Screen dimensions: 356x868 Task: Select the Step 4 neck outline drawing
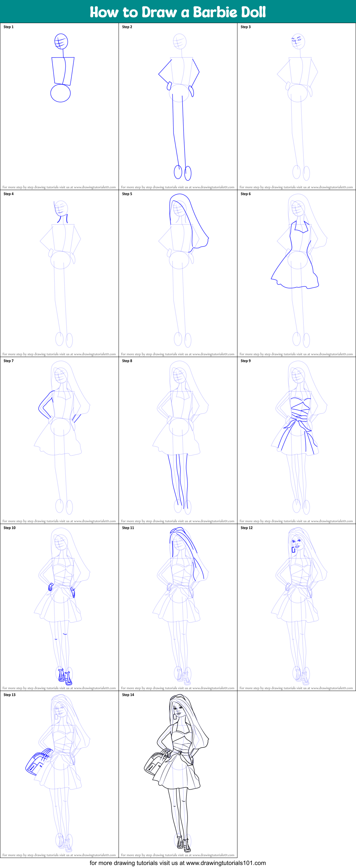62,219
